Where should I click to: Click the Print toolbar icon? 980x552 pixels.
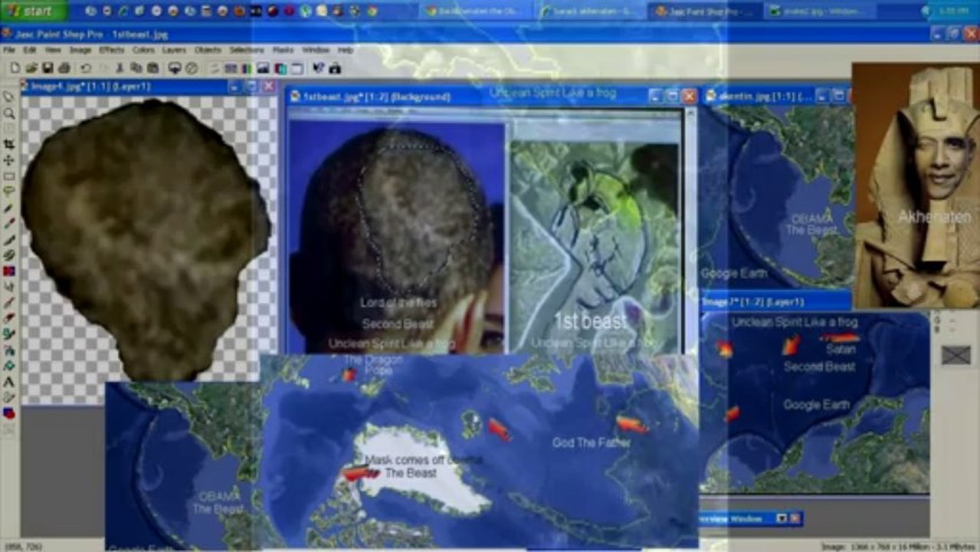click(64, 68)
